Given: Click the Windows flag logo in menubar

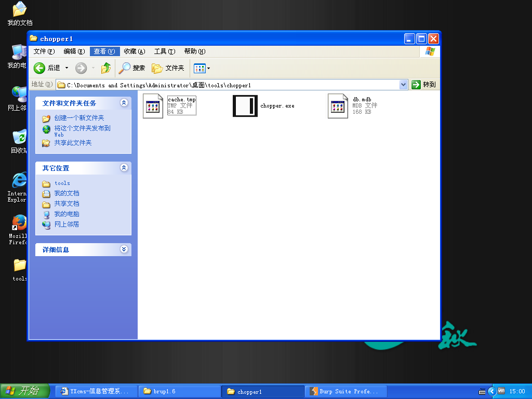Looking at the screenshot, I should (430, 51).
